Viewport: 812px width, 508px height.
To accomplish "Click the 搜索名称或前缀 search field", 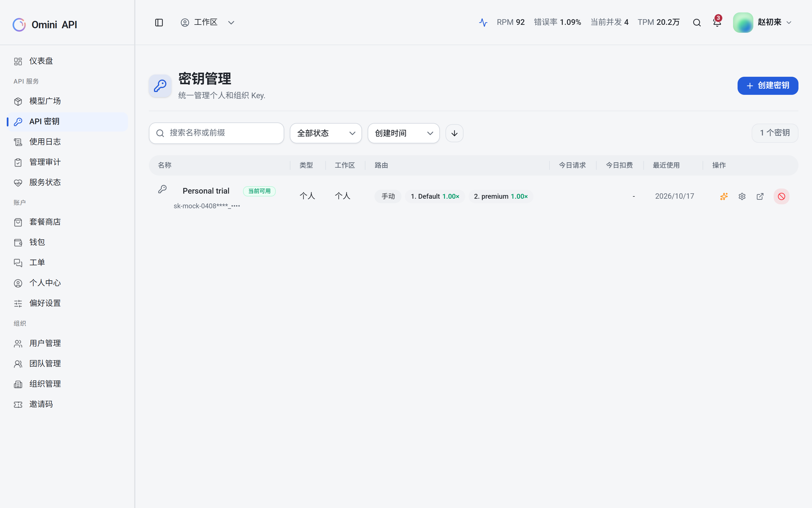I will 217,133.
